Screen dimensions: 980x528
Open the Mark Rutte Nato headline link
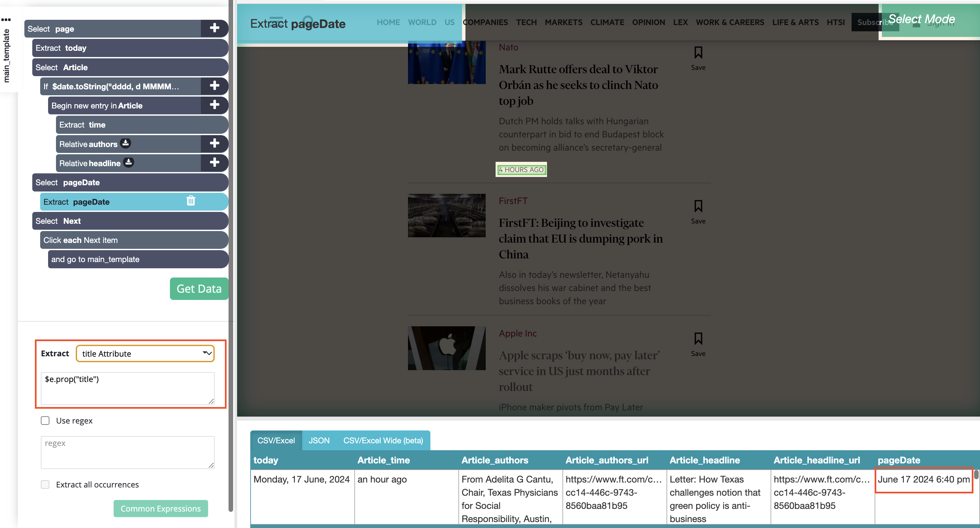coord(578,85)
